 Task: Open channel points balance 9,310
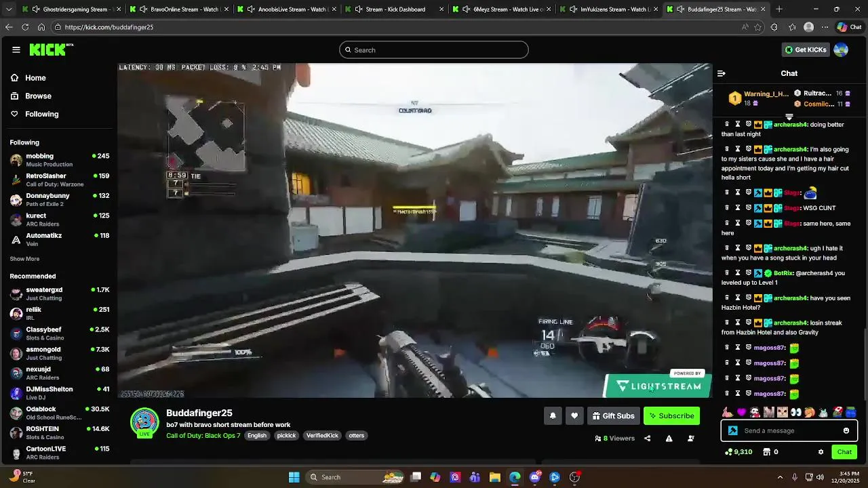pos(738,452)
